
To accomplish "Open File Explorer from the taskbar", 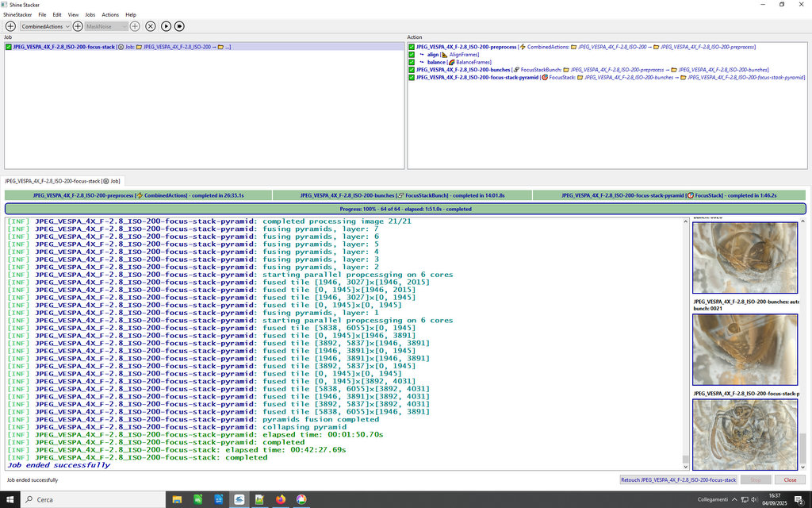I will pos(177,500).
